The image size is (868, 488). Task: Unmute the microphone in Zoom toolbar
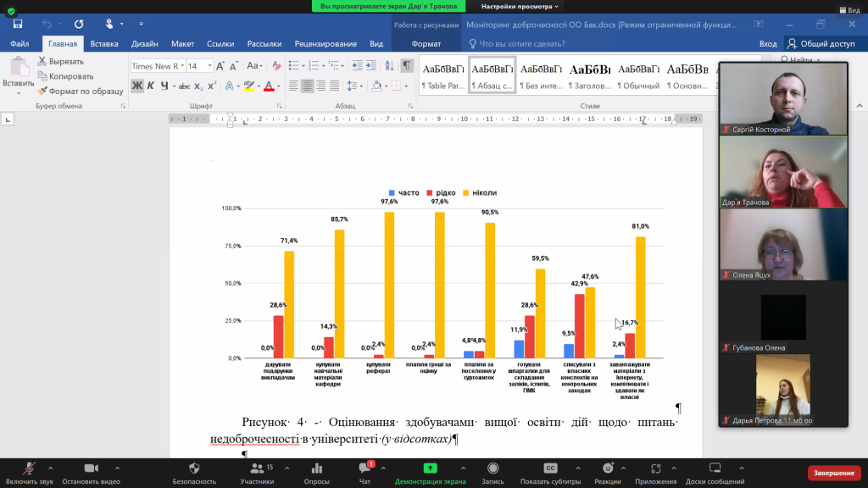pyautogui.click(x=29, y=469)
